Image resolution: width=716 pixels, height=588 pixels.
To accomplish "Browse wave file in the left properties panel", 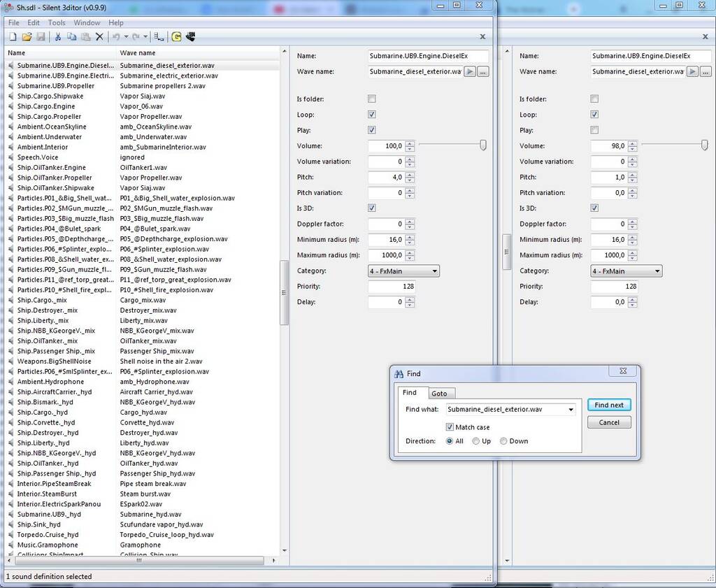I will pos(483,72).
